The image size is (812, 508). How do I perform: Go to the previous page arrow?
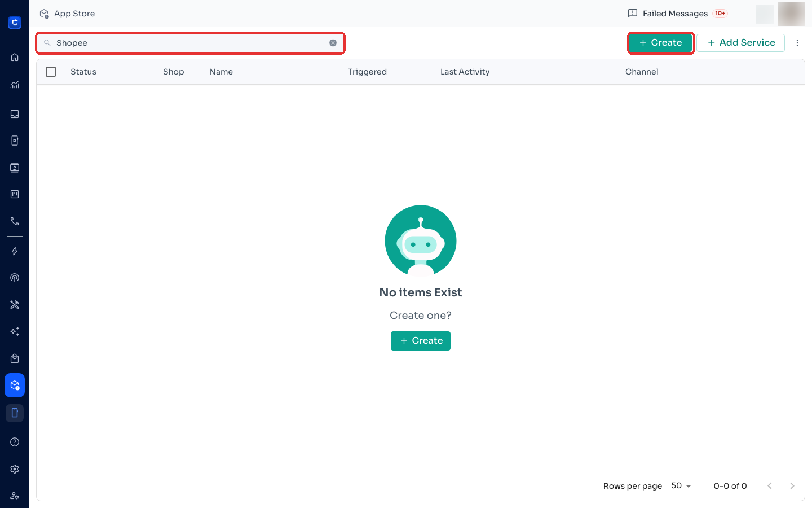point(770,486)
